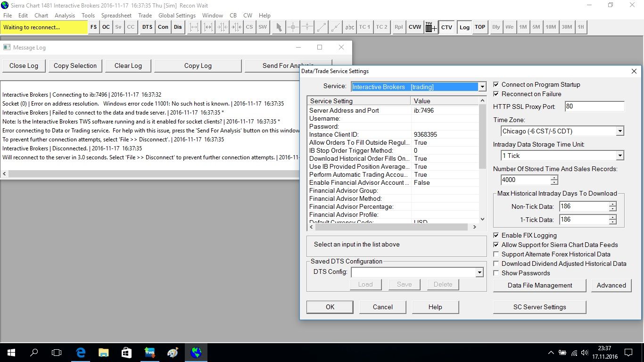Disable the Enable FIX Logging checkbox
Screen dimensions: 644x362
coord(496,236)
